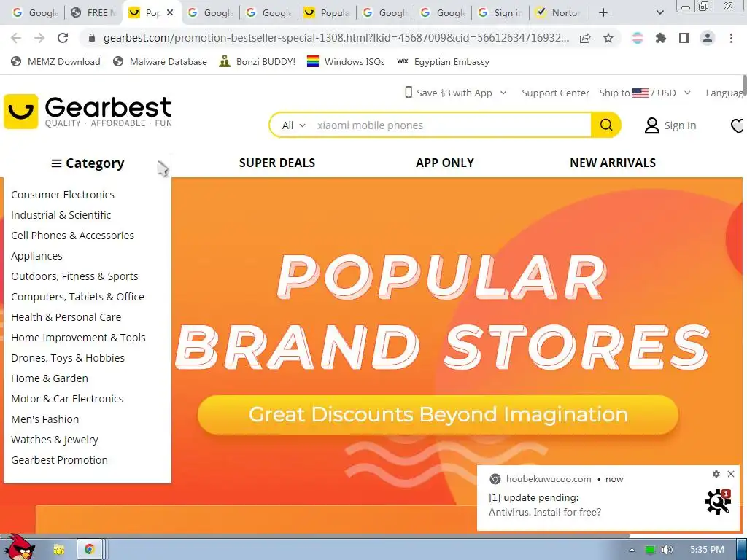This screenshot has height=560, width=747.
Task: Click the 5:35 PM taskbar clock
Action: [x=707, y=550]
